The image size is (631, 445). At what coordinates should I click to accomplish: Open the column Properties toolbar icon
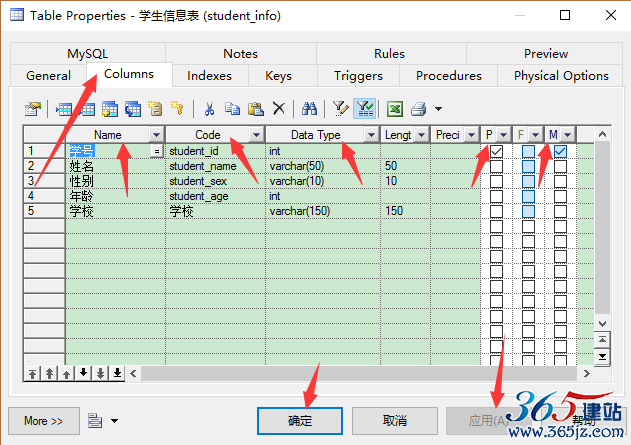(x=33, y=109)
